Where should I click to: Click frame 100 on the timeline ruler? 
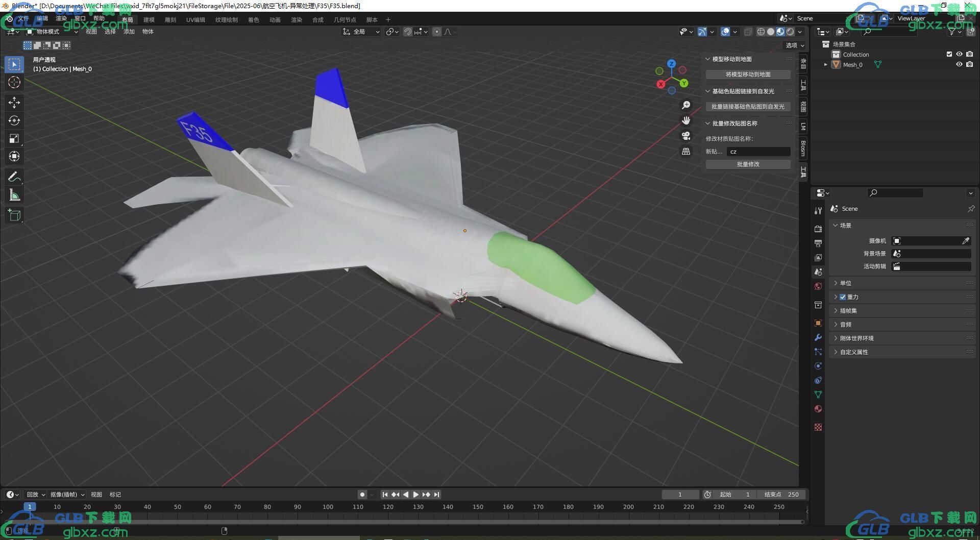[328, 507]
